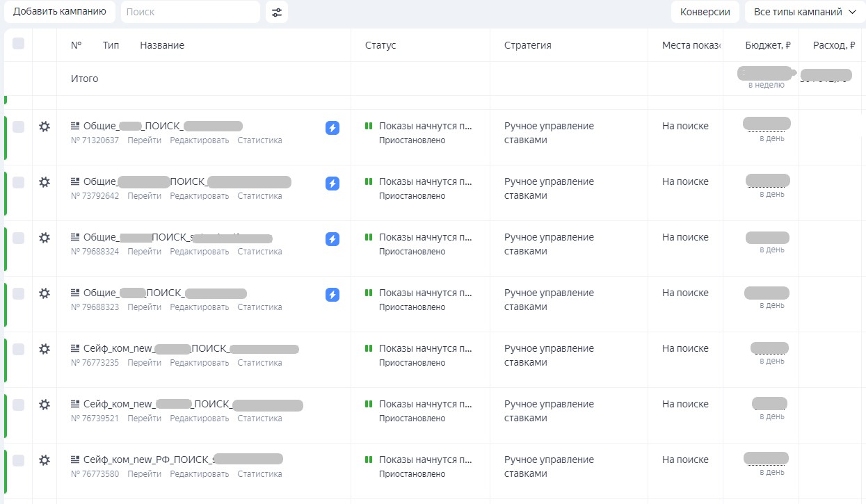Click 'Статистика' link for campaign 76739521
The width and height of the screenshot is (866, 504).
(x=259, y=418)
